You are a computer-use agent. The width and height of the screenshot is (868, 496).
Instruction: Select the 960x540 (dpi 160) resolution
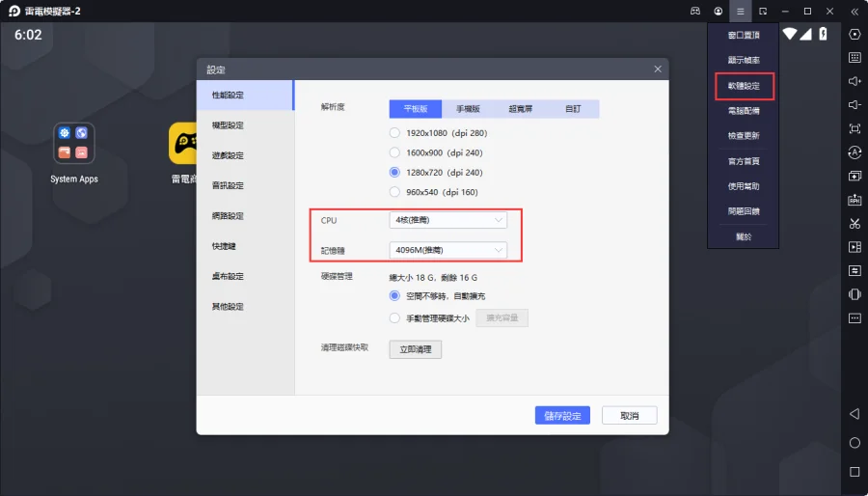(x=433, y=192)
